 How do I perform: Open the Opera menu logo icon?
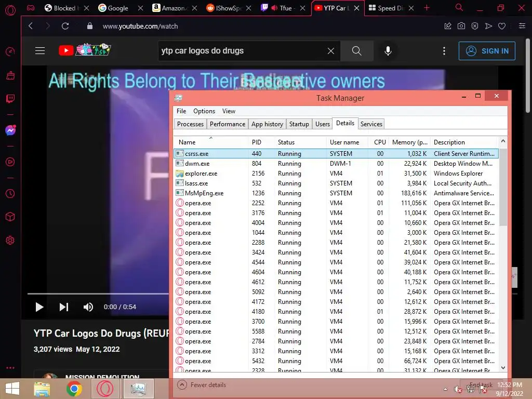click(x=10, y=10)
